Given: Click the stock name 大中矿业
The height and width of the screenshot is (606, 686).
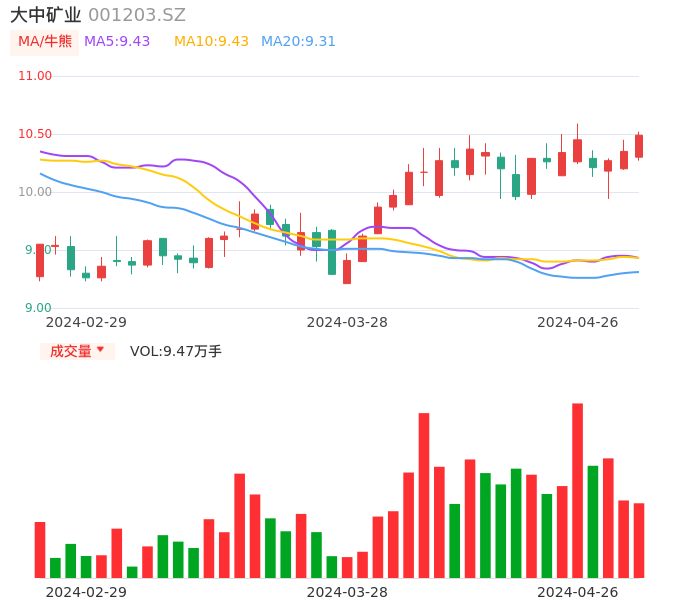Looking at the screenshot, I should 45,15.
